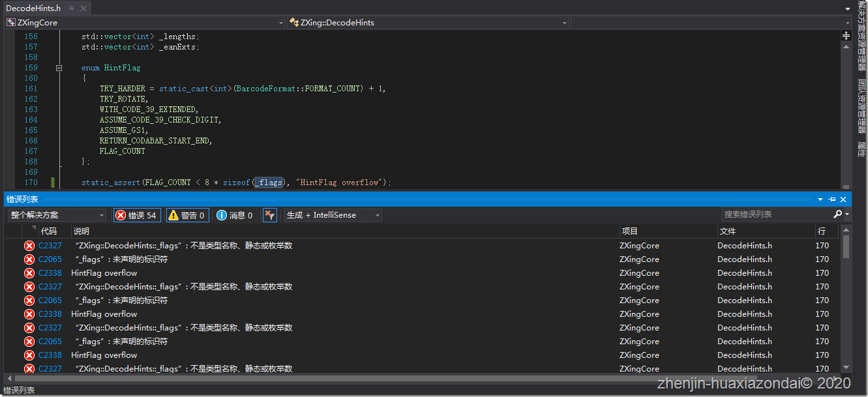Select the 错误列表 tab at bottom
The width and height of the screenshot is (868, 397).
[x=19, y=390]
